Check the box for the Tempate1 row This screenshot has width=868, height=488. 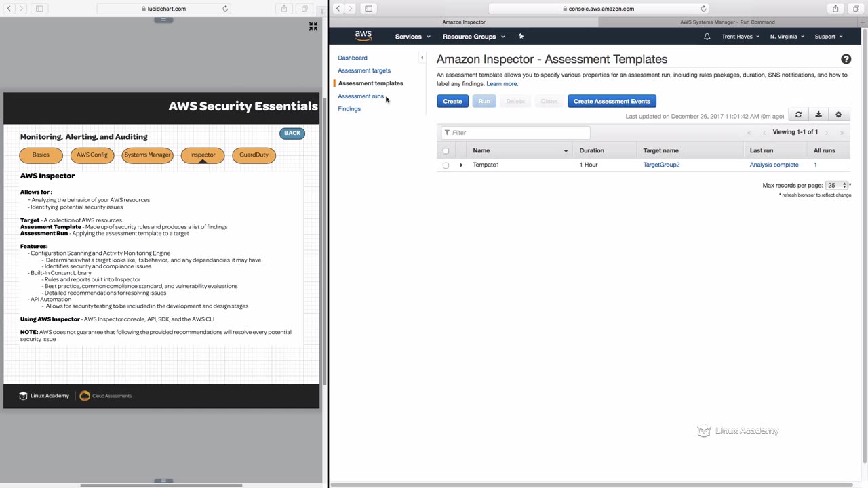[x=446, y=165]
